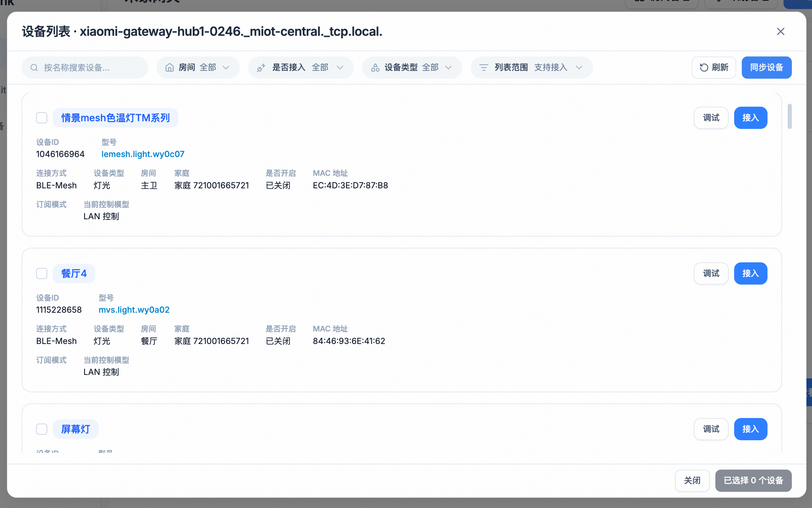Tick the 餐厅4 device checkbox
Viewport: 812px width, 508px height.
[x=42, y=273]
